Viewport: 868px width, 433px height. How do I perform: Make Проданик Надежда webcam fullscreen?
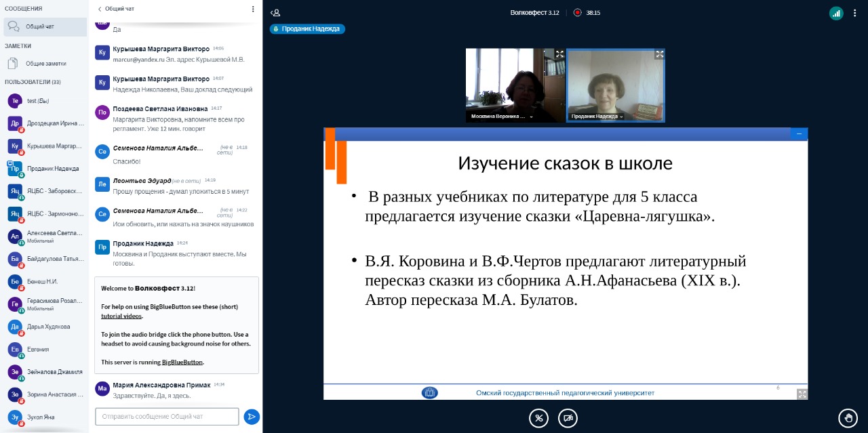(659, 54)
